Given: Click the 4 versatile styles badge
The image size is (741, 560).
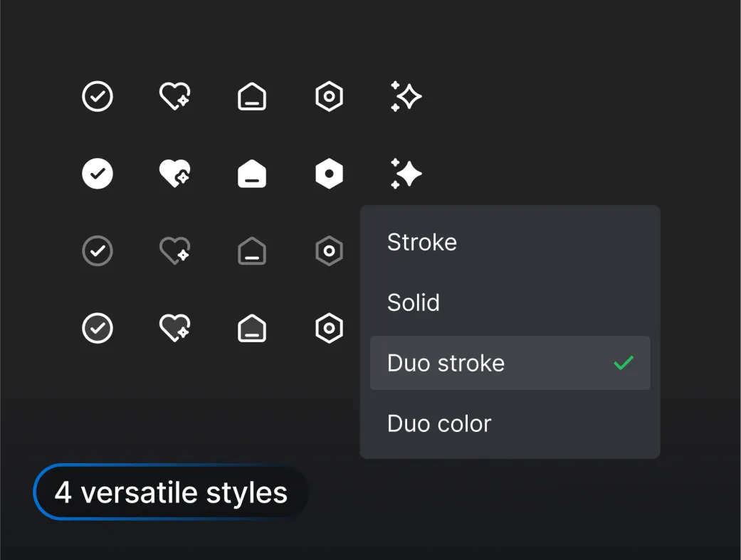Looking at the screenshot, I should 171,492.
